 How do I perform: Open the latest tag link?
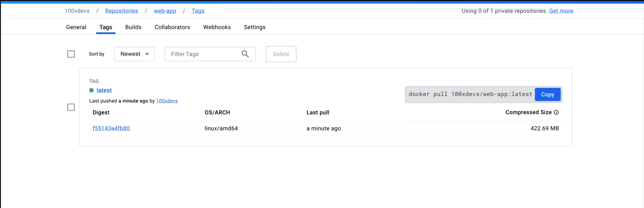point(104,90)
